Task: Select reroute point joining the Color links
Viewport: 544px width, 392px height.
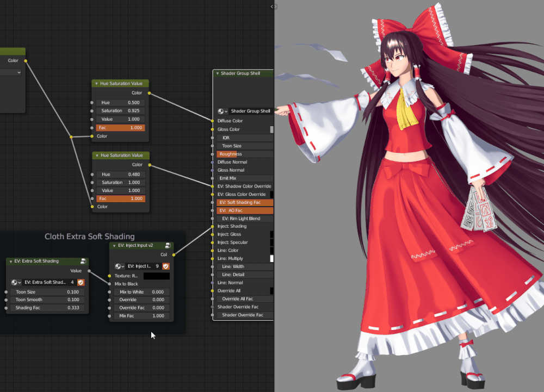Action: 71,137
